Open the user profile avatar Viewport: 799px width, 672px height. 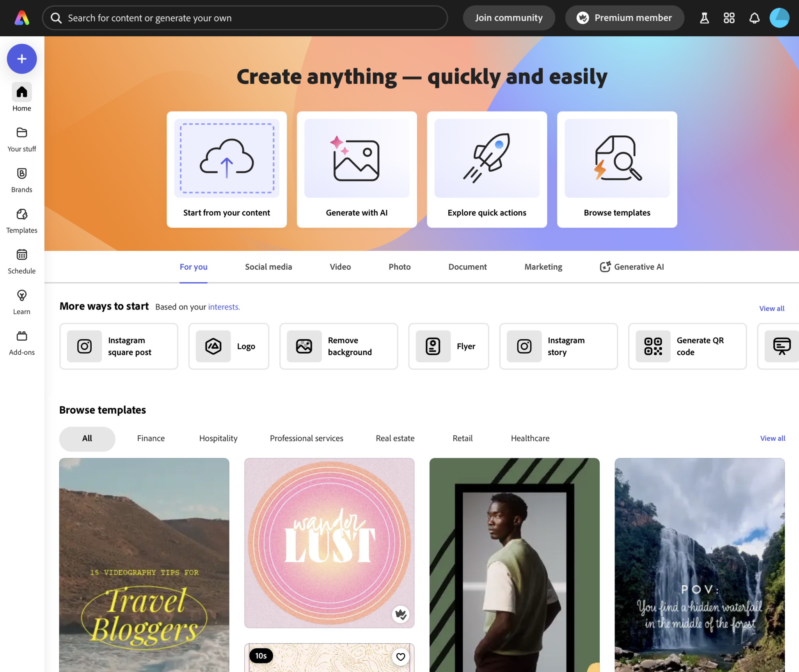779,18
